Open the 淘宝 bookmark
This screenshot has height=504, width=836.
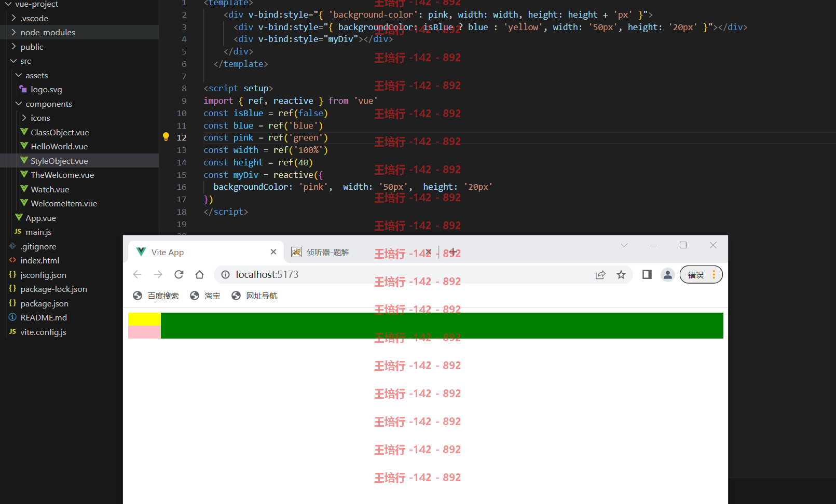pyautogui.click(x=205, y=296)
